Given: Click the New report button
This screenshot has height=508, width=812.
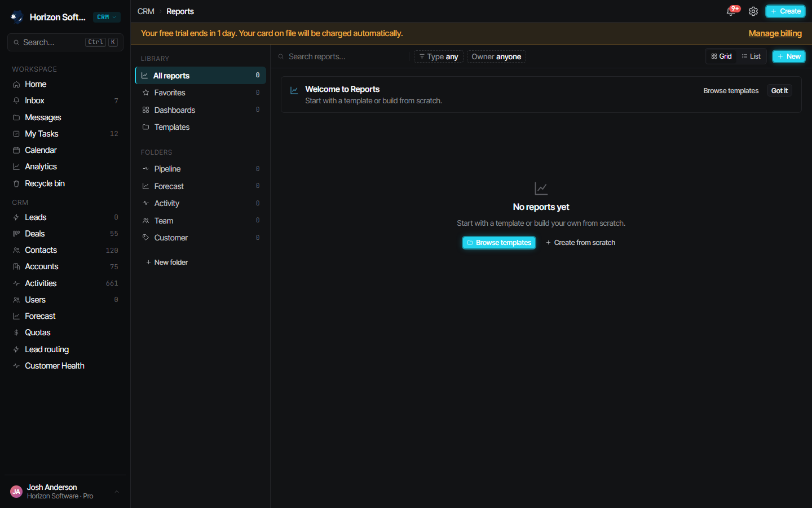Looking at the screenshot, I should tap(788, 56).
